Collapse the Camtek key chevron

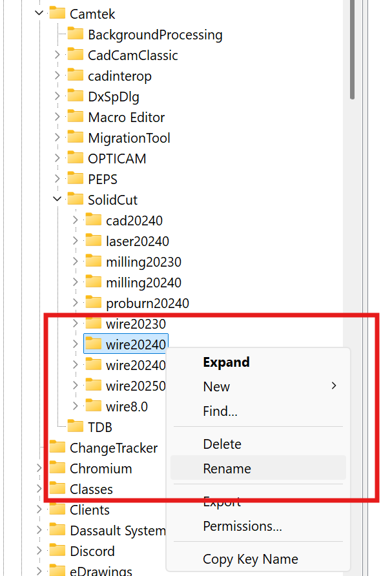coord(39,13)
